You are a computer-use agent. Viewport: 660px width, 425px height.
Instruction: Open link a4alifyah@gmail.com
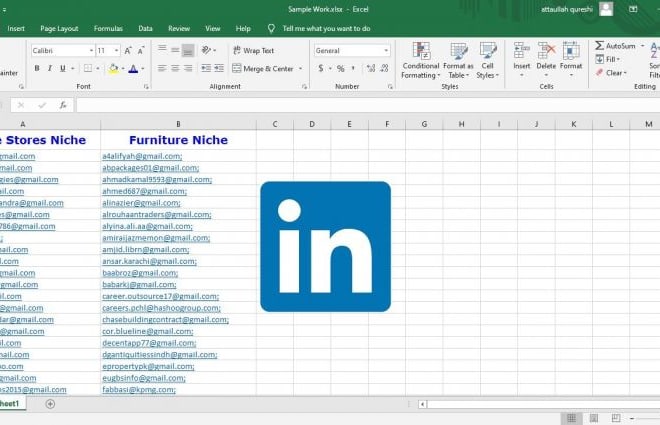pos(142,156)
